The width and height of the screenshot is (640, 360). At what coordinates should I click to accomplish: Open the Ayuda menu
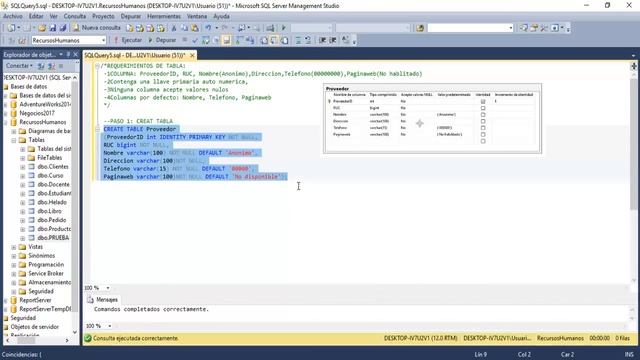(222, 16)
